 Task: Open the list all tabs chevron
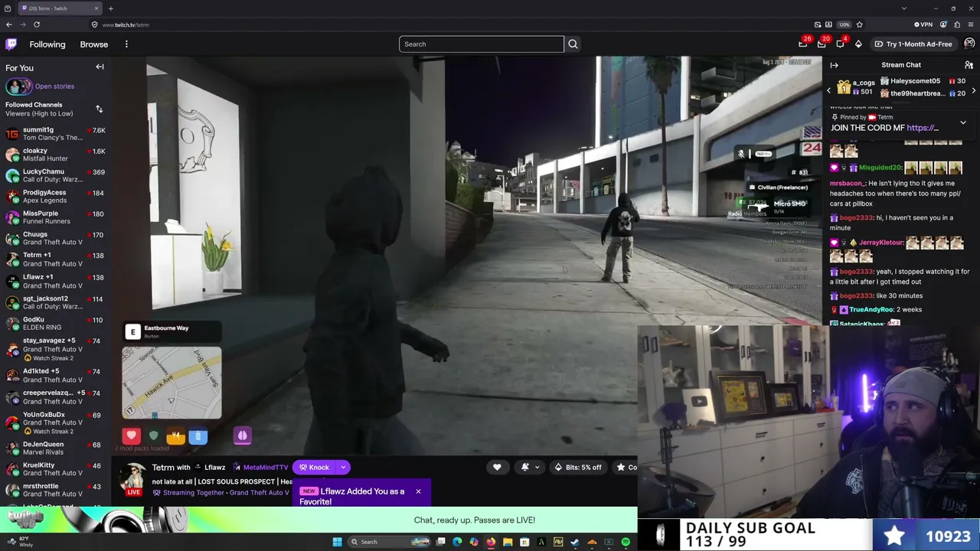(903, 8)
